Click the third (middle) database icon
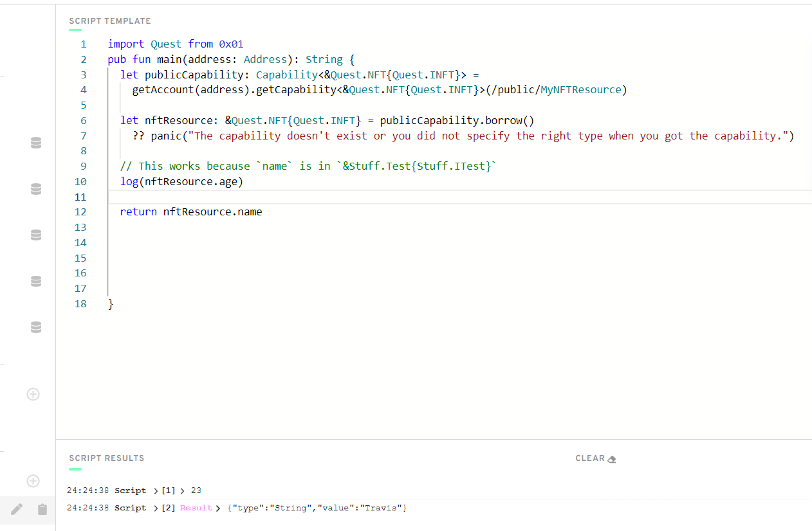Screen dimensions: 812x531 tap(36, 235)
